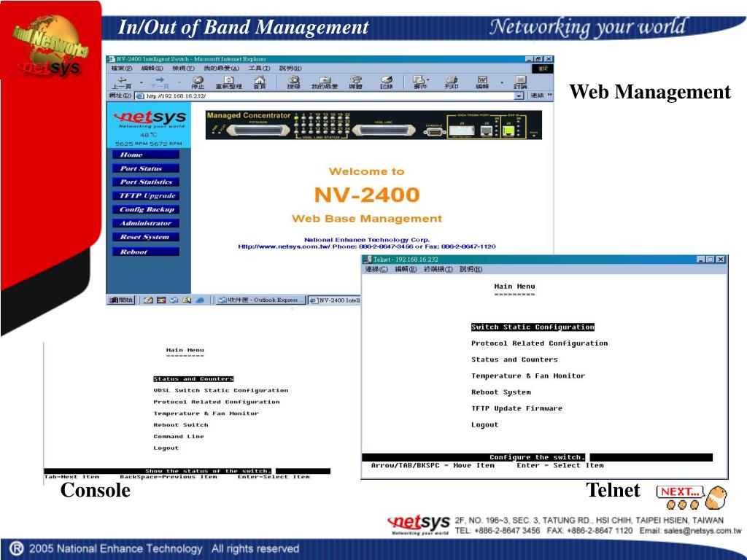Open the 連線(C) Connect menu in Telnet
Viewport: 747px width, 560px height.
tap(376, 269)
